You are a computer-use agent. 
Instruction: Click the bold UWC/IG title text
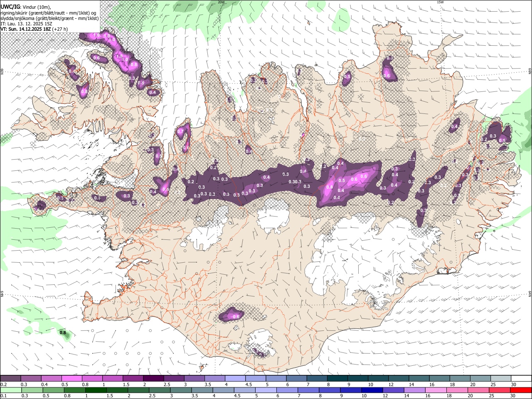(x=10, y=6)
